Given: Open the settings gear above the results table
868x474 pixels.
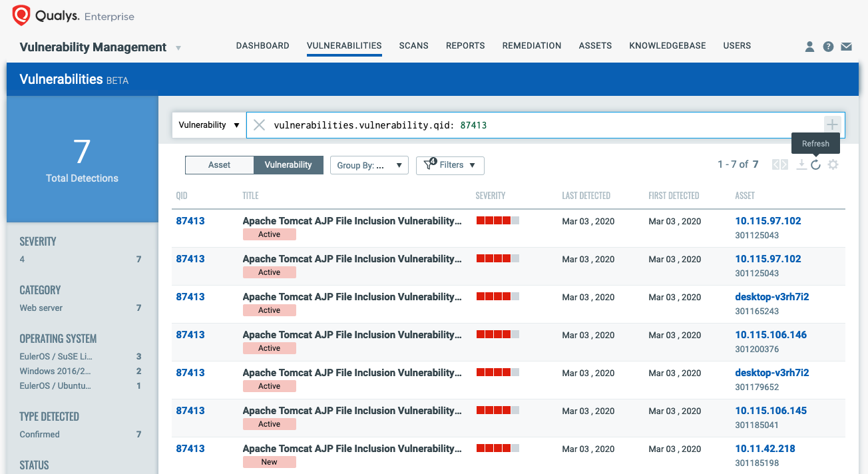Looking at the screenshot, I should 833,164.
